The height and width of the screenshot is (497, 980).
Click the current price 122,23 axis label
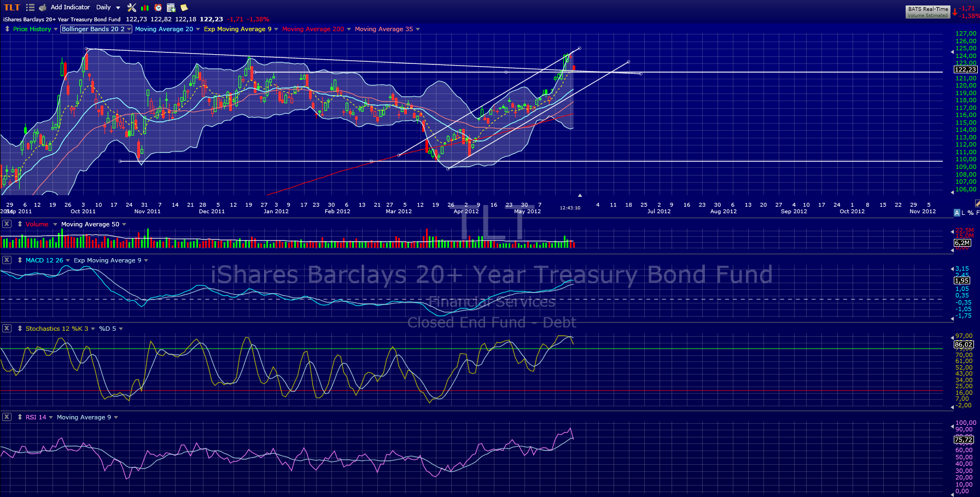966,69
